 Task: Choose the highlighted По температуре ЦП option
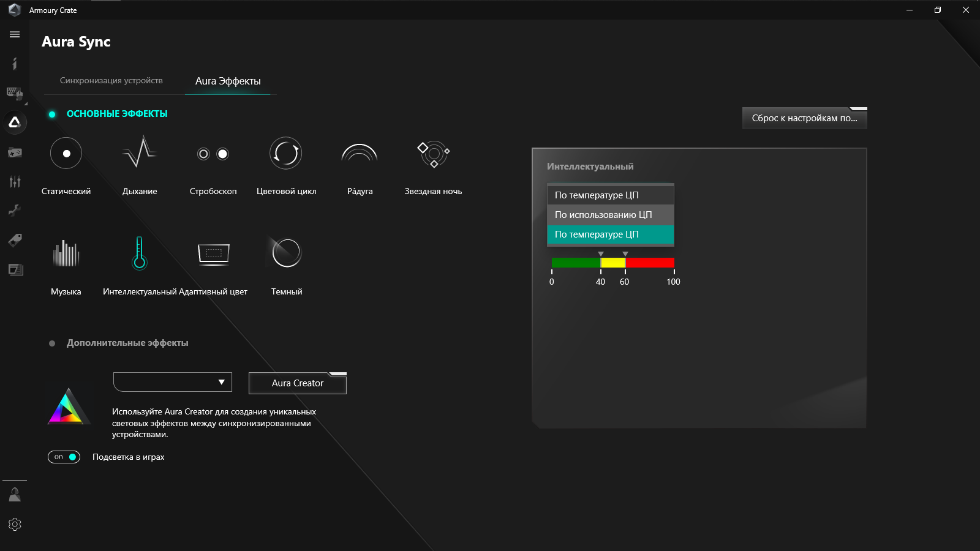pos(611,234)
